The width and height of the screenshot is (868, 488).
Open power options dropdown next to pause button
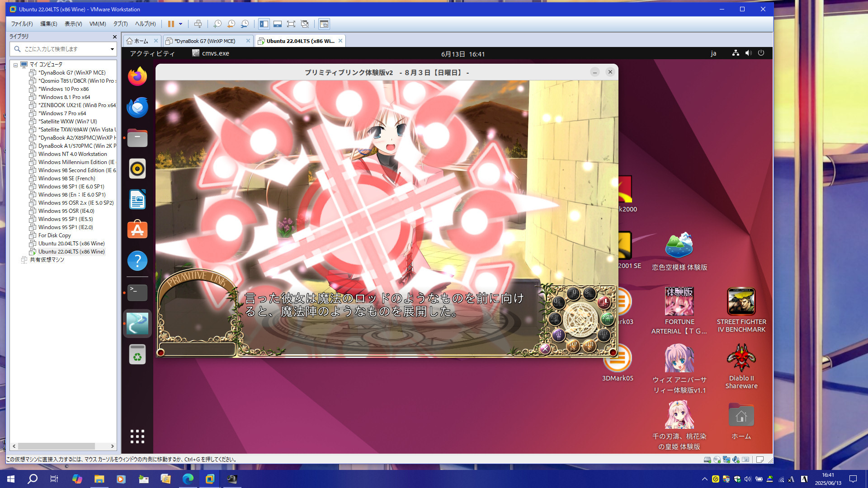180,24
